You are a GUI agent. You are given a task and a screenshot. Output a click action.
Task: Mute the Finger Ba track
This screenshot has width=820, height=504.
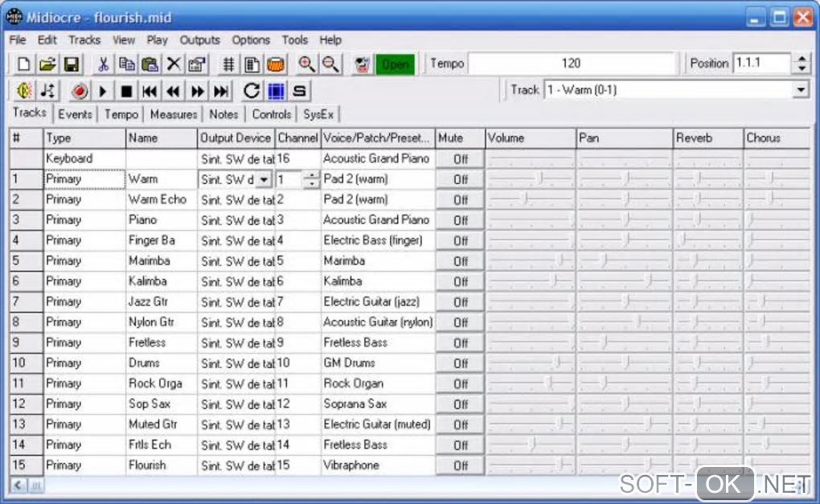460,240
